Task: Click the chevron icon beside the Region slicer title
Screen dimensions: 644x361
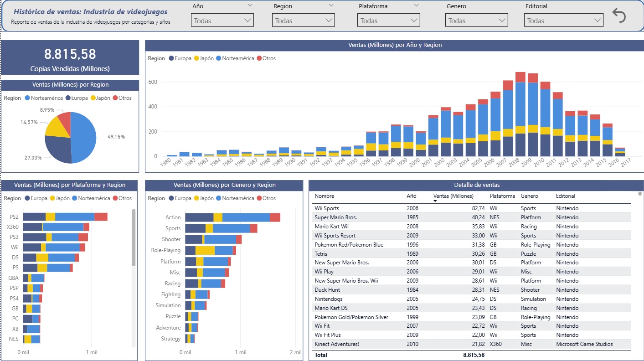Action: point(330,5)
